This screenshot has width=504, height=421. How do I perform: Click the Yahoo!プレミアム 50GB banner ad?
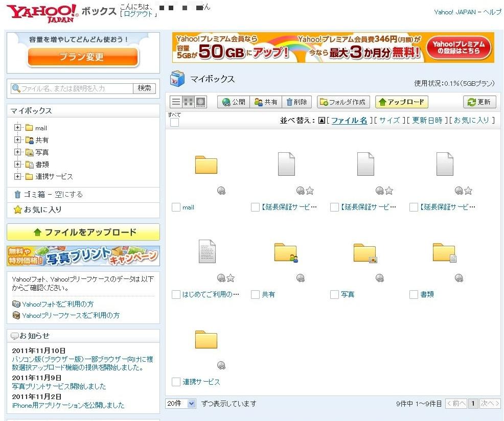333,48
